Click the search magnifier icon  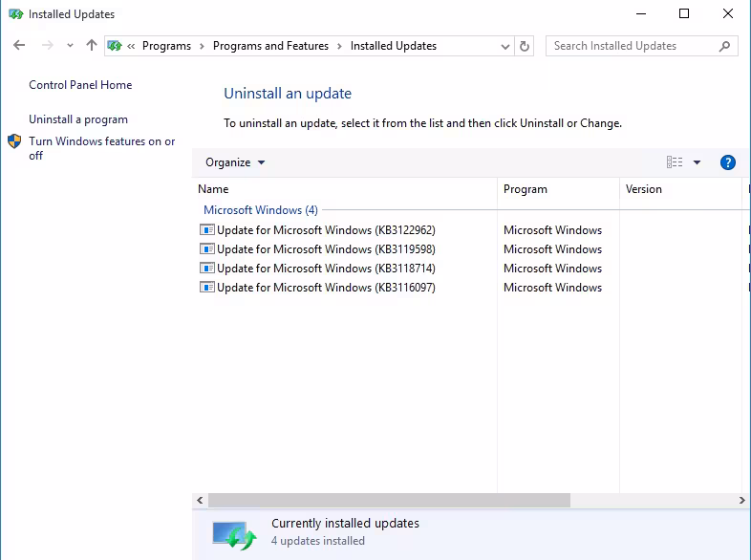coord(725,46)
